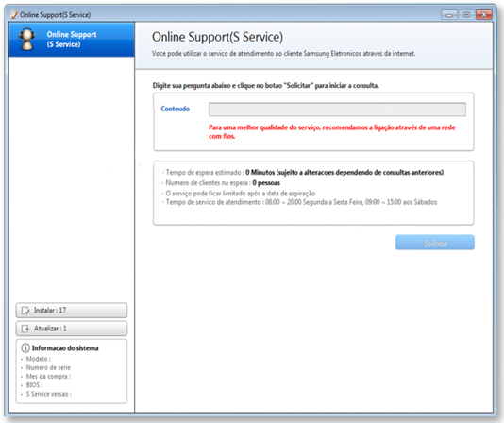This screenshot has width=504, height=423.
Task: Maximize the Online Support window
Action: 466,15
